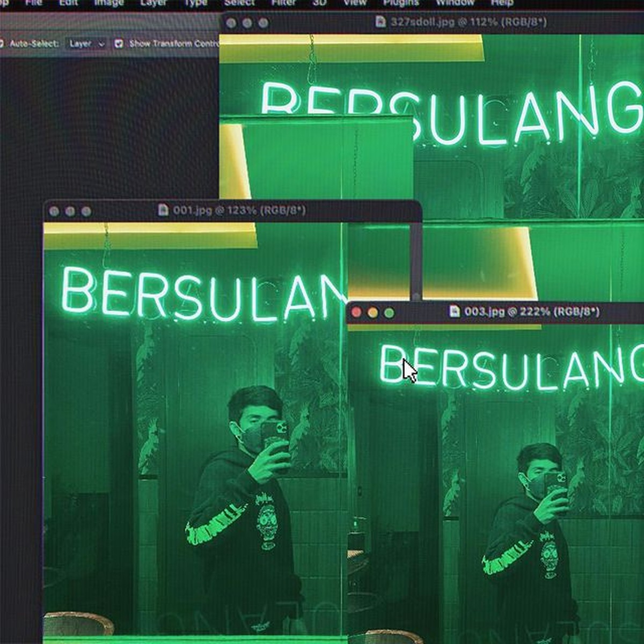The width and height of the screenshot is (644, 644).
Task: Toggle the Auto-Select checkbox
Action: (2, 43)
